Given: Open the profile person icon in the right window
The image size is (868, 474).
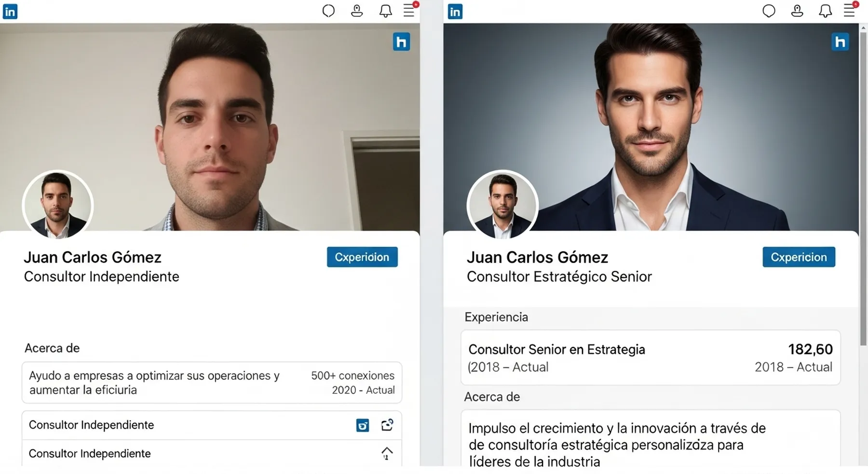Looking at the screenshot, I should coord(797,11).
